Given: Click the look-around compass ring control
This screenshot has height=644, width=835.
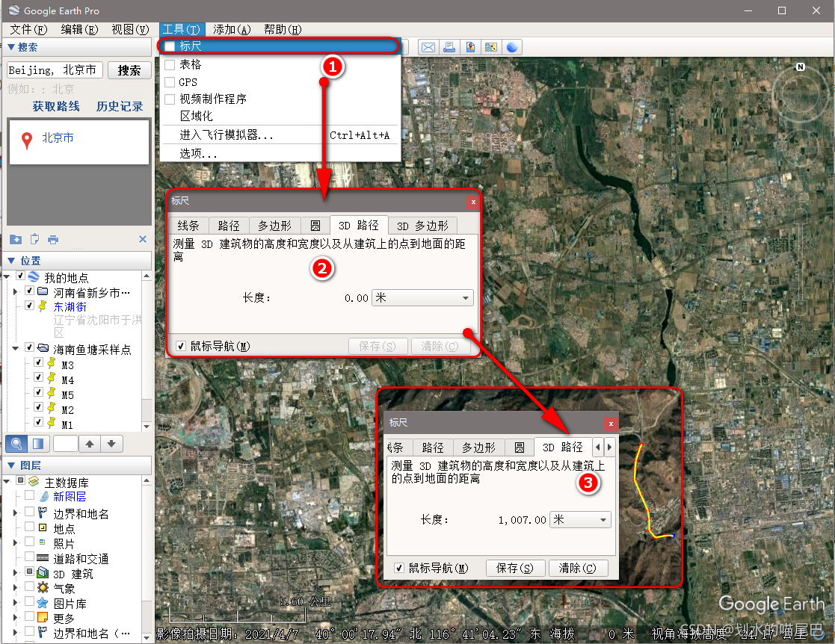Looking at the screenshot, I should coord(800,95).
